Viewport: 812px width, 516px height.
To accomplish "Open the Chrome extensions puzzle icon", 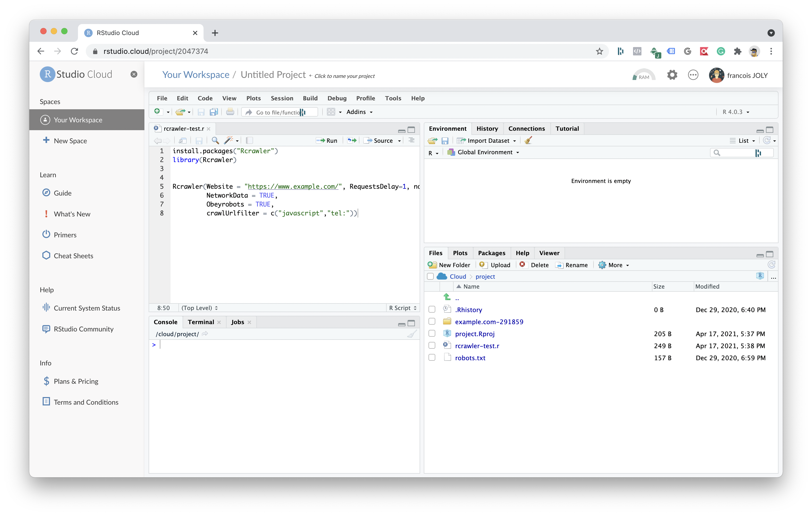I will [737, 51].
